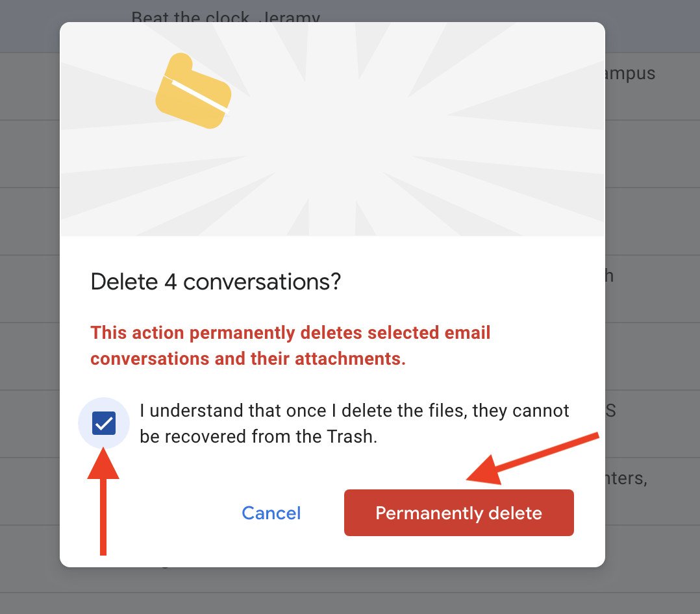The image size is (700, 614).
Task: Uncheck the "I understand" confirmation checkbox
Action: [104, 424]
